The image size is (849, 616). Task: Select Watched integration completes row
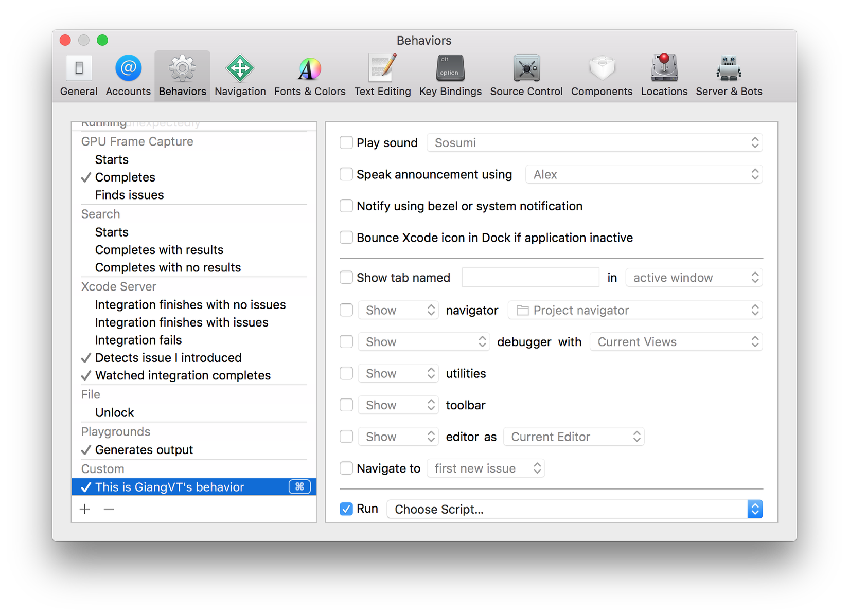point(194,375)
